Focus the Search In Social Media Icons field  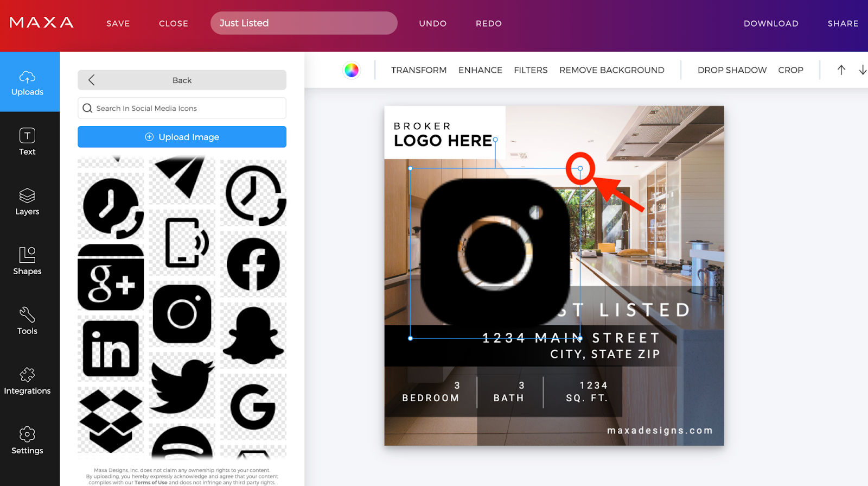(x=182, y=108)
